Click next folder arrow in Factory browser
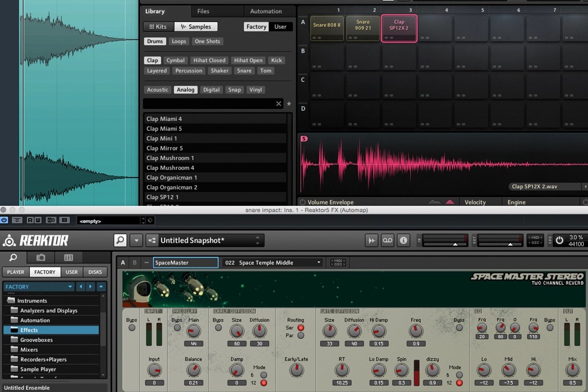588x392 pixels. pyautogui.click(x=90, y=286)
